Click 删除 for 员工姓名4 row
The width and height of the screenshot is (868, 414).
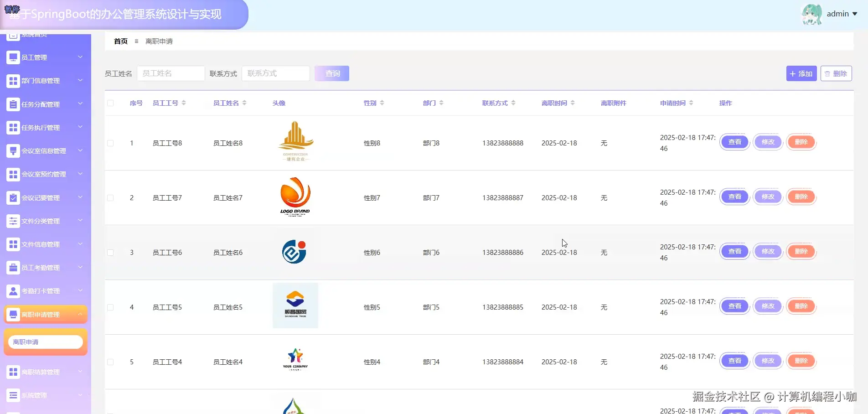(x=801, y=361)
